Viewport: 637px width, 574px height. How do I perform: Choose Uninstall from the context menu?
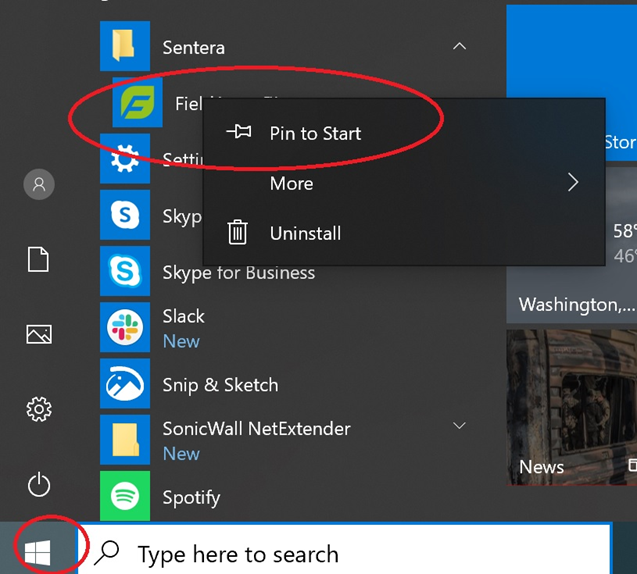(305, 233)
